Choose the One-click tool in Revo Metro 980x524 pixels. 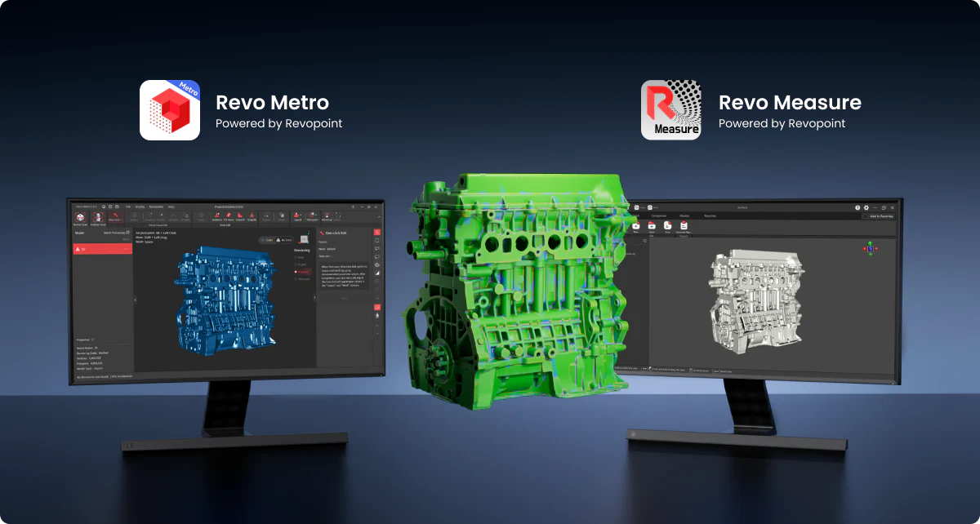pos(116,218)
